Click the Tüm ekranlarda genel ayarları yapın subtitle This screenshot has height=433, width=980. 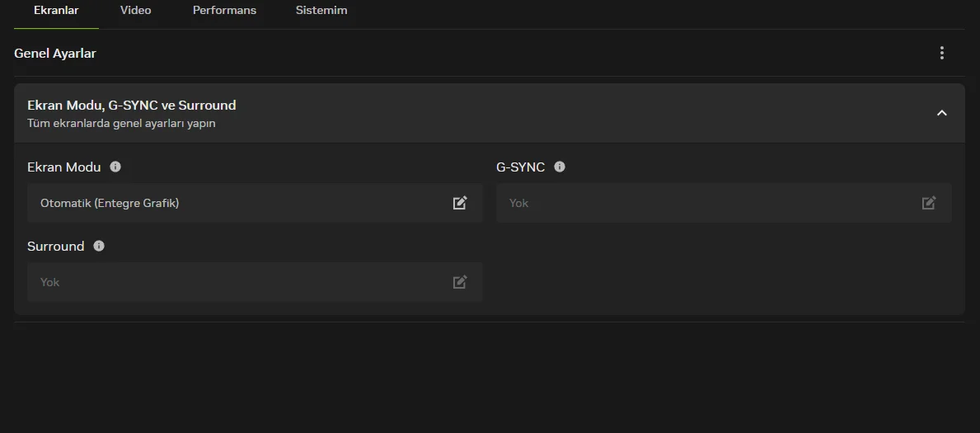point(121,124)
